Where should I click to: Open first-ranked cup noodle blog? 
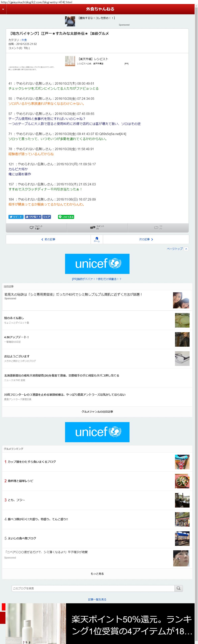pos(32,462)
